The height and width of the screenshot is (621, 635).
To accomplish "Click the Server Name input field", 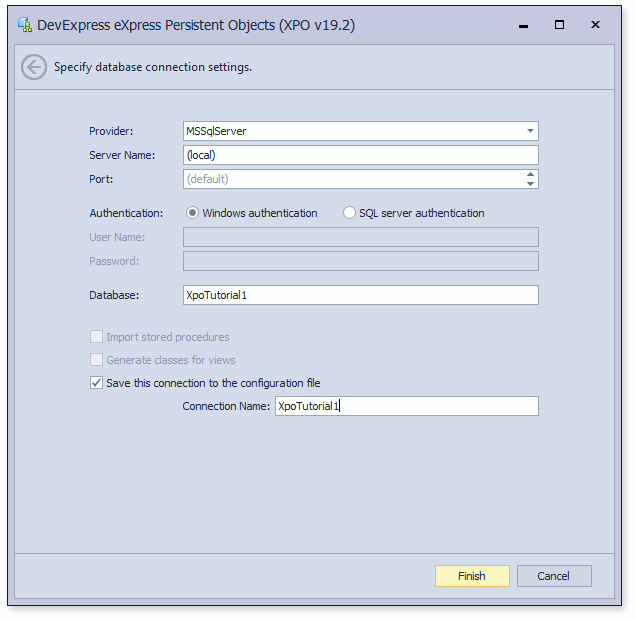I will click(360, 155).
